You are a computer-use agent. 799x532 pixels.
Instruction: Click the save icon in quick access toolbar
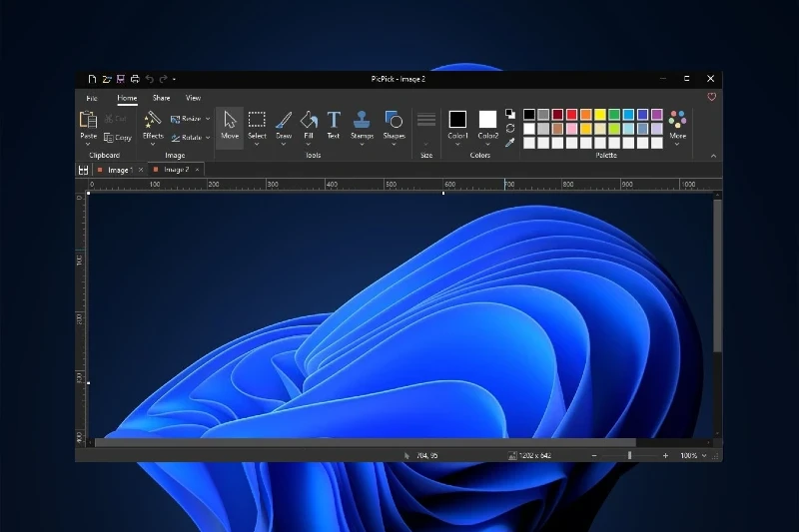pyautogui.click(x=120, y=79)
